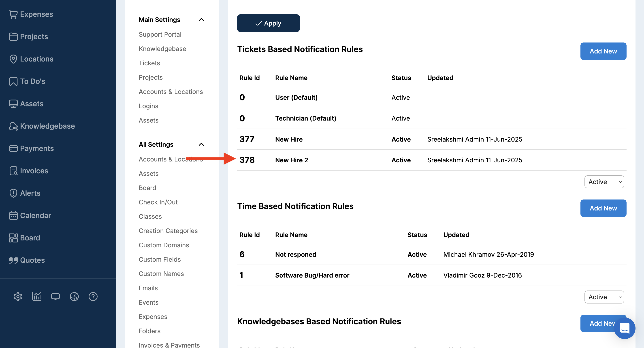This screenshot has width=644, height=348.
Task: Open the Active filter under Tickets rules
Action: [x=604, y=182]
